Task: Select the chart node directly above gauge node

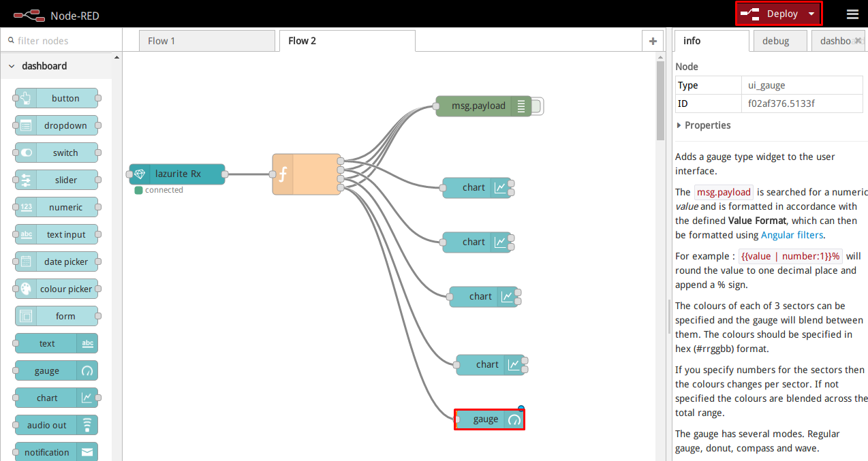Action: (x=491, y=364)
